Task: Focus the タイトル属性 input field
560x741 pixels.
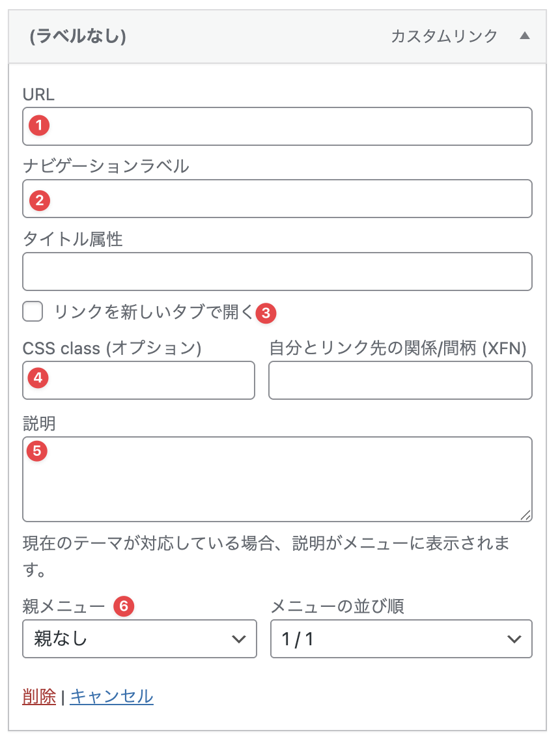Action: [x=277, y=272]
